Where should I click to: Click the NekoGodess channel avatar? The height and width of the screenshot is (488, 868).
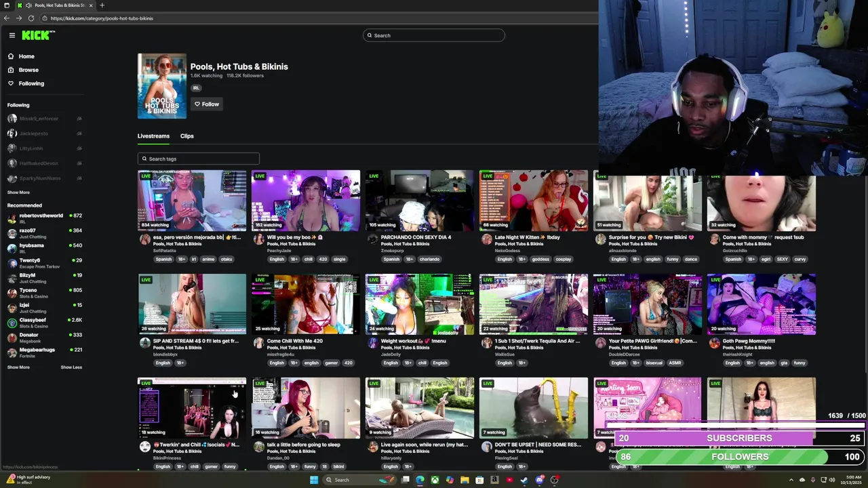pyautogui.click(x=486, y=239)
